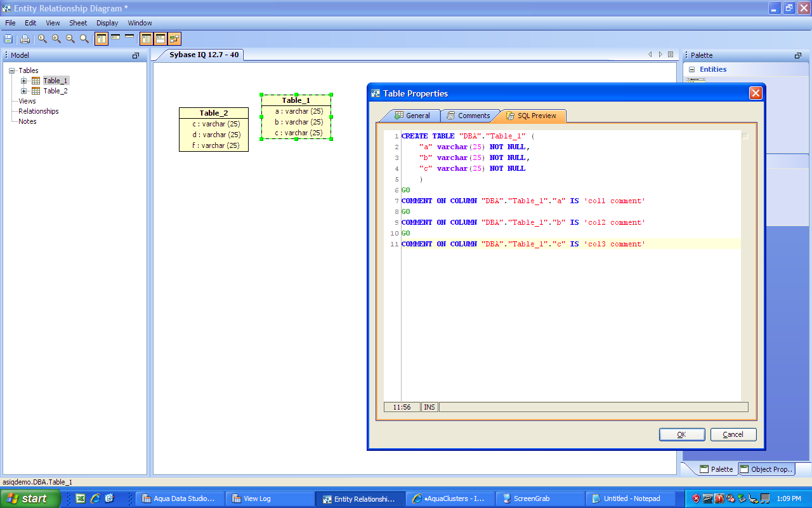The height and width of the screenshot is (508, 812).
Task: Click SQL line 1 CREATE TABLE statement
Action: pos(468,136)
